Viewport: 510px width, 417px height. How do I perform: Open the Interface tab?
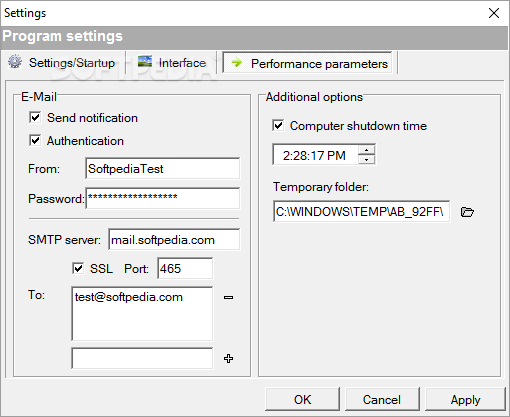[171, 63]
